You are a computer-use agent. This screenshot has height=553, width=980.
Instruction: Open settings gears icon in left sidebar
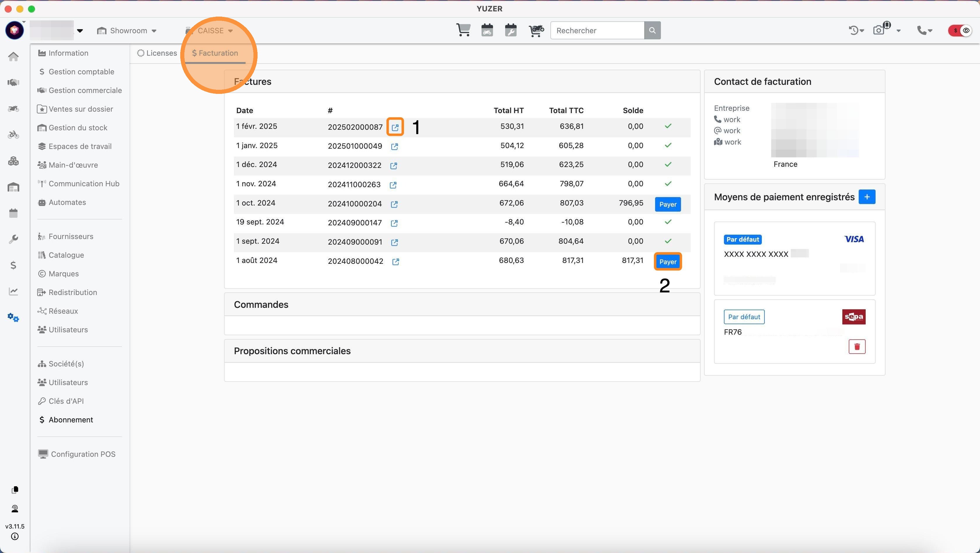[x=13, y=317]
